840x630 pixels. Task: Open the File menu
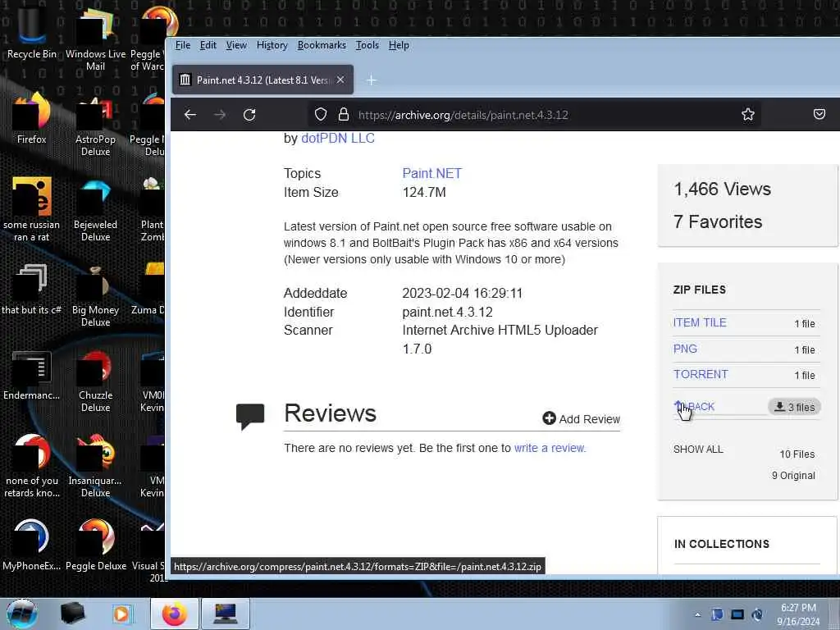coord(183,45)
